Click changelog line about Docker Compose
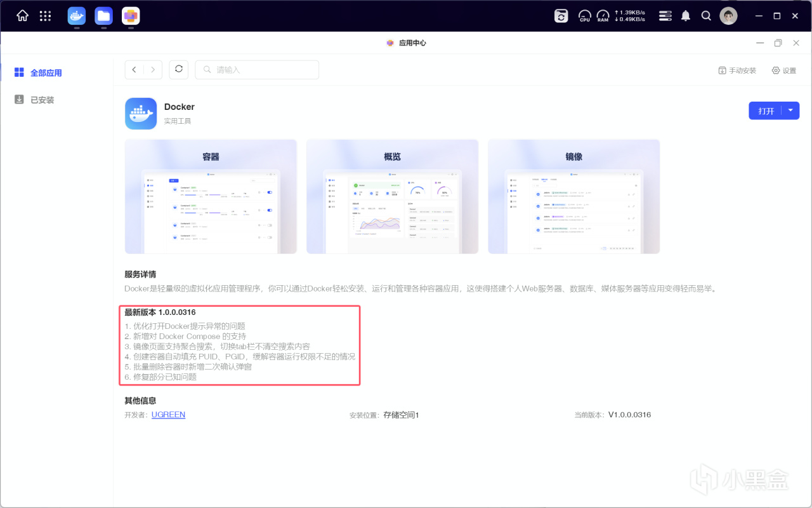This screenshot has height=508, width=812. (185, 337)
